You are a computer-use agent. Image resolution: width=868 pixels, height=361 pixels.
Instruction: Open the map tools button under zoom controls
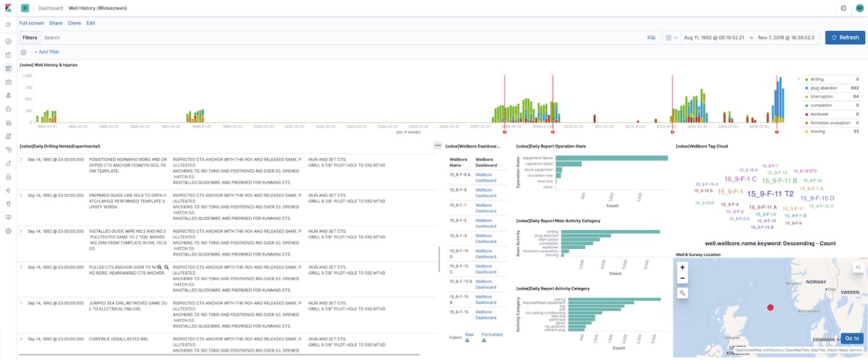682,293
